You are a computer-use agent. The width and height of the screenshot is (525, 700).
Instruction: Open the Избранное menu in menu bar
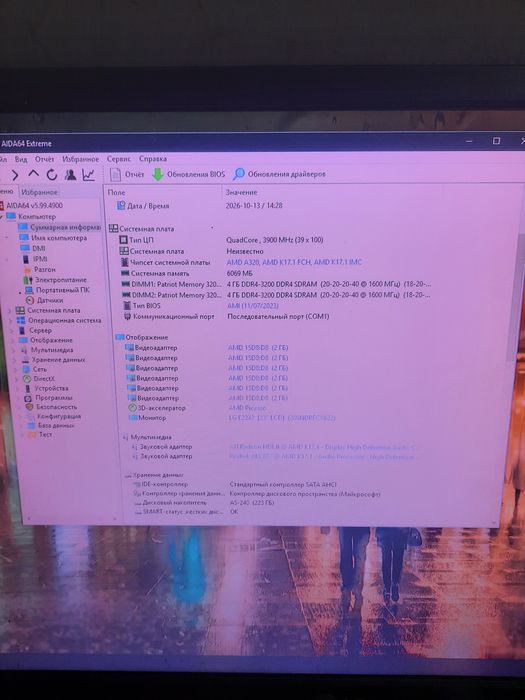point(80,159)
